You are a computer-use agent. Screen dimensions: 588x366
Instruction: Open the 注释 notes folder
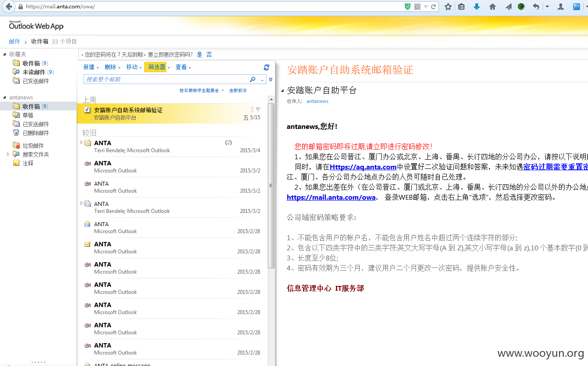(x=28, y=163)
